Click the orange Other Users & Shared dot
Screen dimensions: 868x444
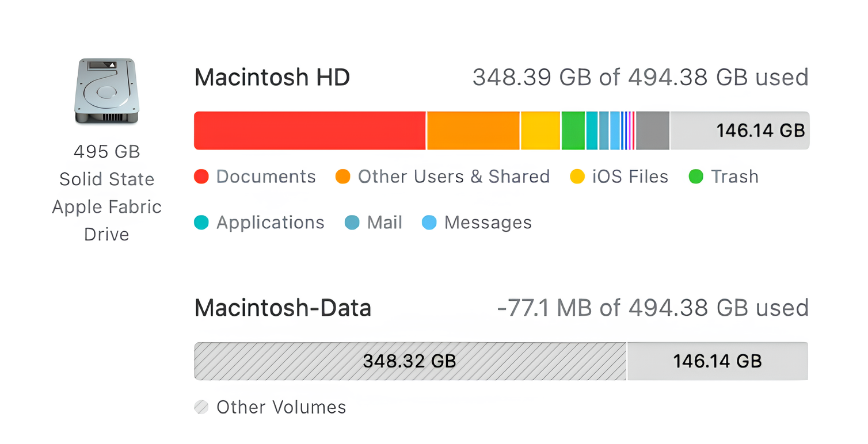[x=343, y=177]
